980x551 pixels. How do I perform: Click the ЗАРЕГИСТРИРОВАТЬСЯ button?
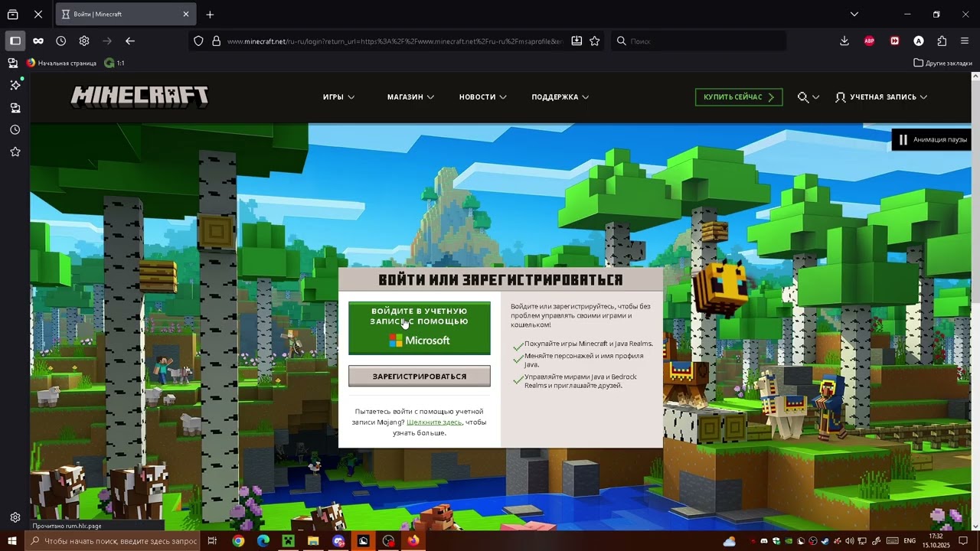click(x=419, y=376)
